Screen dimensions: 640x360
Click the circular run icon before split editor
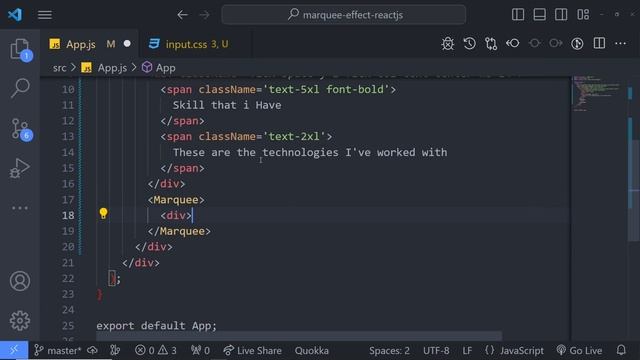coord(577,43)
